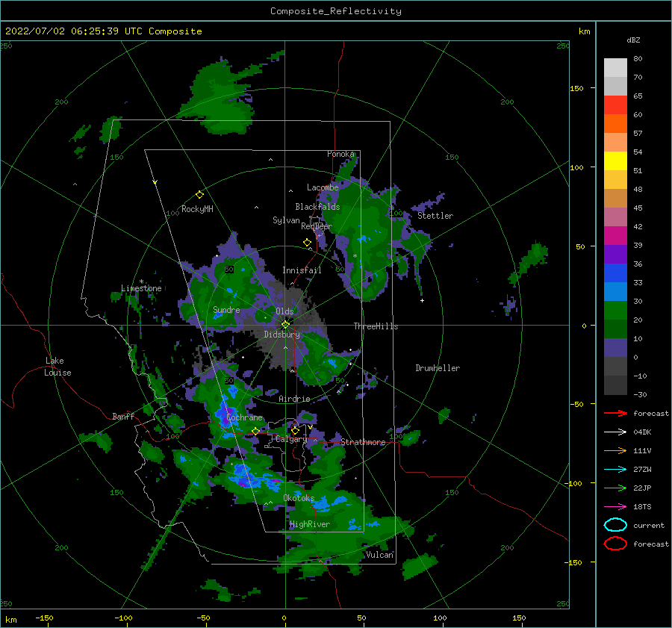Image resolution: width=672 pixels, height=628 pixels.
Task: Click the Didsbury city label
Action: [282, 335]
